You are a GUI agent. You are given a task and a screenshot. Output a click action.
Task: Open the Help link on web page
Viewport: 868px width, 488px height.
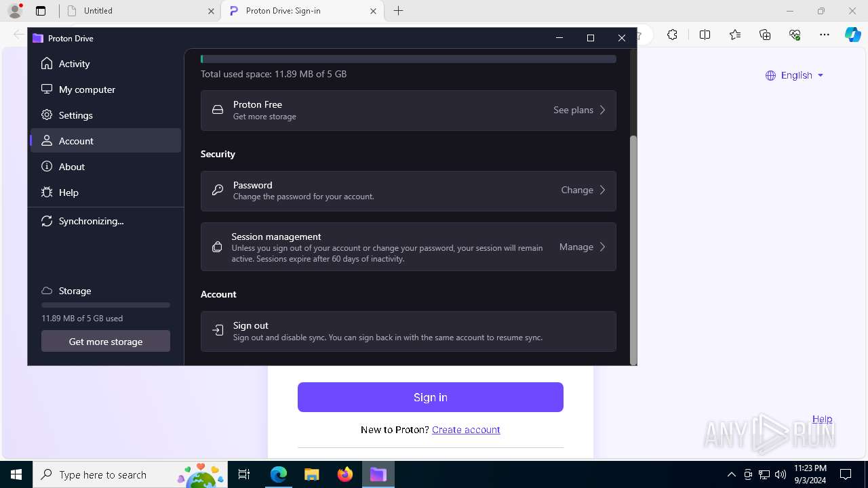point(822,419)
